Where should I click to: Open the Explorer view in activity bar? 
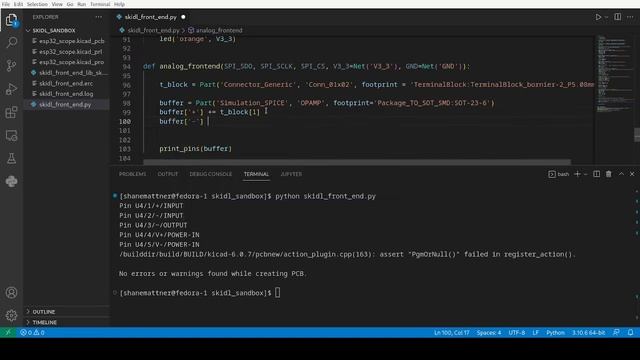tap(11, 20)
